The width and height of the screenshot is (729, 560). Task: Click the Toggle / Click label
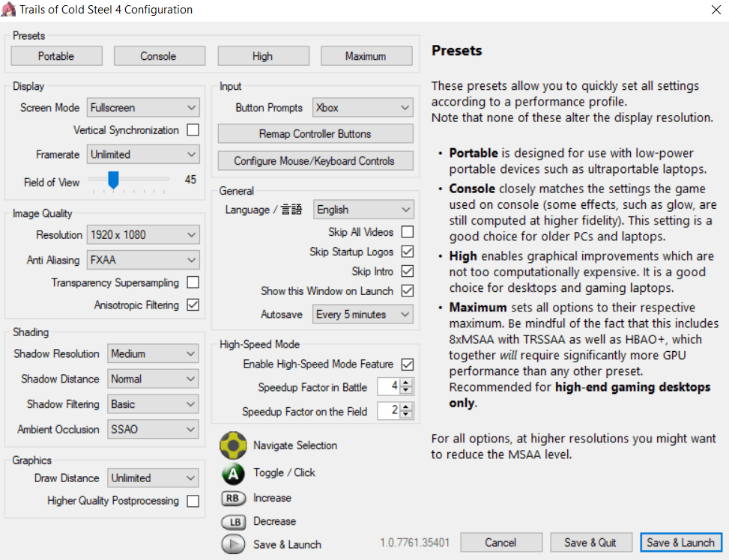284,472
